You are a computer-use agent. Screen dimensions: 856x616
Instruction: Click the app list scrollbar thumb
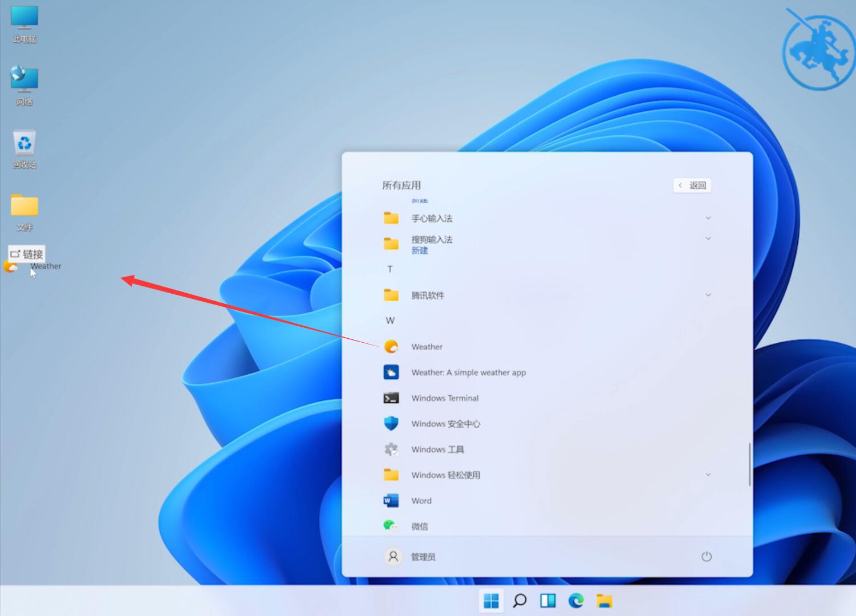pos(750,464)
